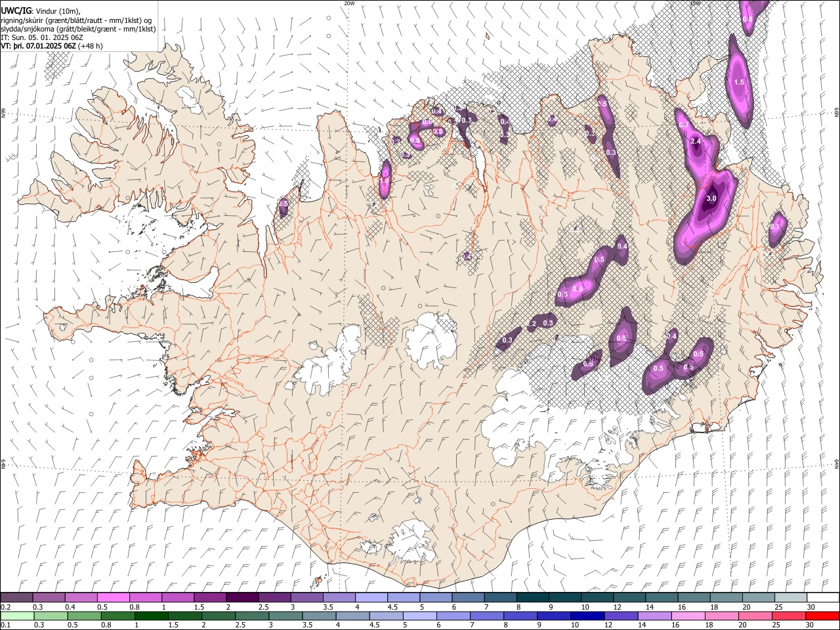The width and height of the screenshot is (840, 630).
Task: Pick the bright red swatch after 30
Action: 823,616
